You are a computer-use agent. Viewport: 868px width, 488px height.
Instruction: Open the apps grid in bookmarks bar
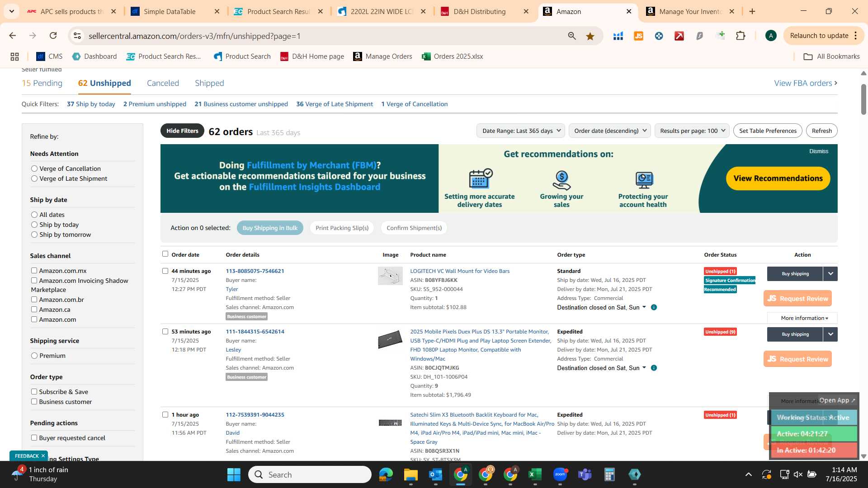[14, 56]
